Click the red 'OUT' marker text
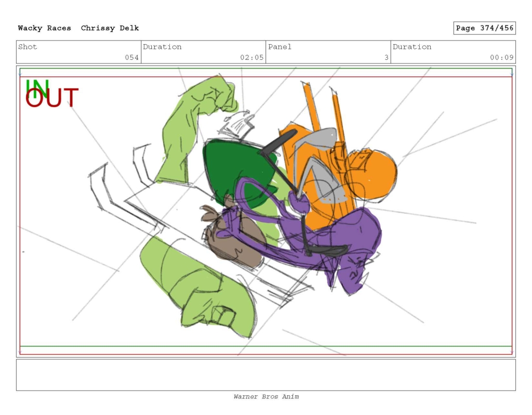This screenshot has height=415, width=532. point(52,98)
